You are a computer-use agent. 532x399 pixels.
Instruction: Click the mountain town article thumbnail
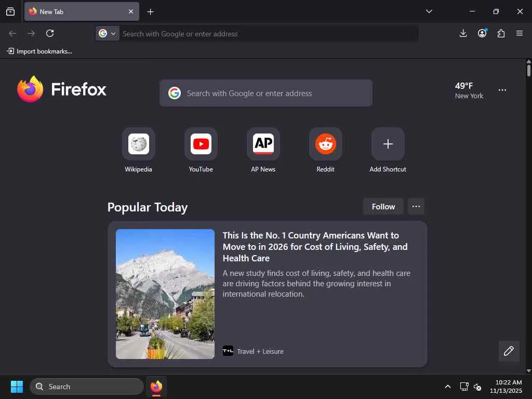coord(165,294)
